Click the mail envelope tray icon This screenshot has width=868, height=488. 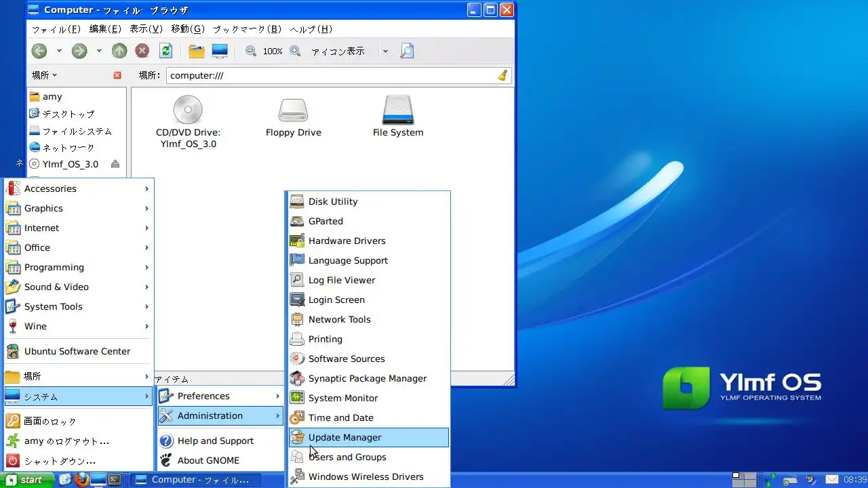click(831, 480)
